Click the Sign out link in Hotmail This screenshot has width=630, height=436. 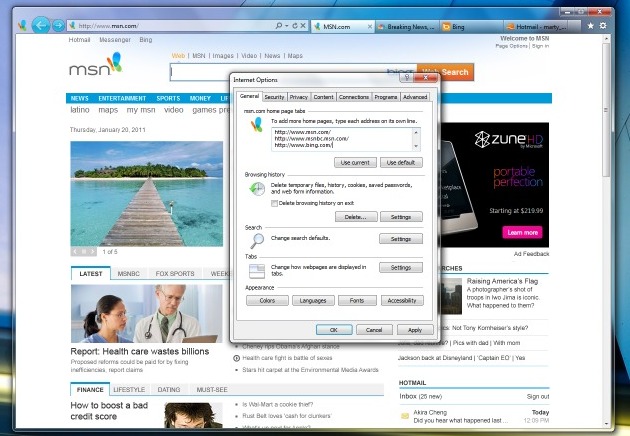click(x=538, y=397)
